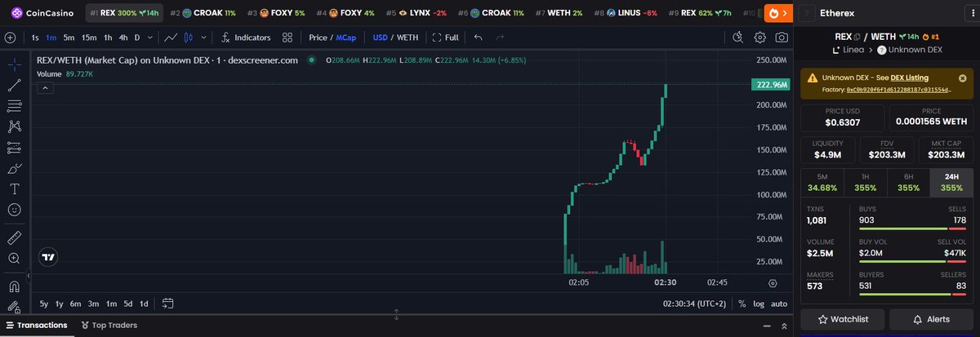Toggle log scale on price axis
Image resolution: width=980 pixels, height=337 pixels.
pyautogui.click(x=759, y=304)
